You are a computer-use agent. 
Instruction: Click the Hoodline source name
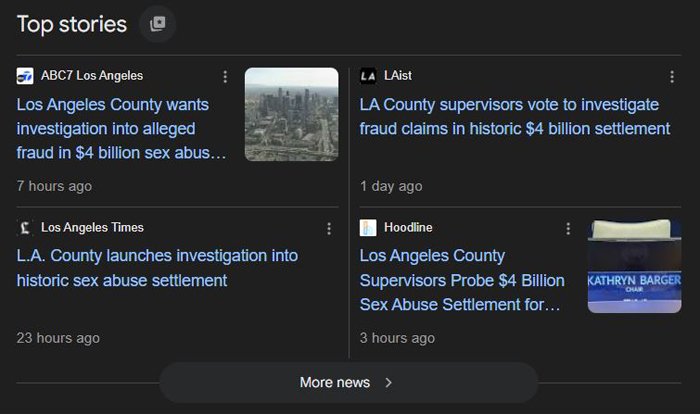[408, 228]
